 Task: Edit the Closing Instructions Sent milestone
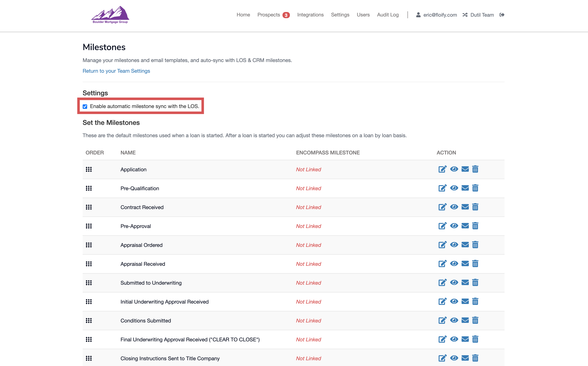(x=442, y=358)
